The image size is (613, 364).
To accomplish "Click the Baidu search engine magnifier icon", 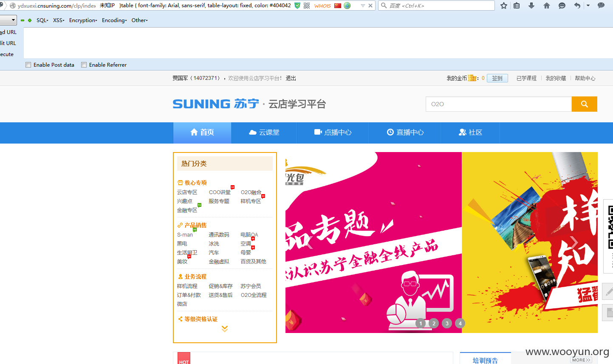I will pos(384,6).
